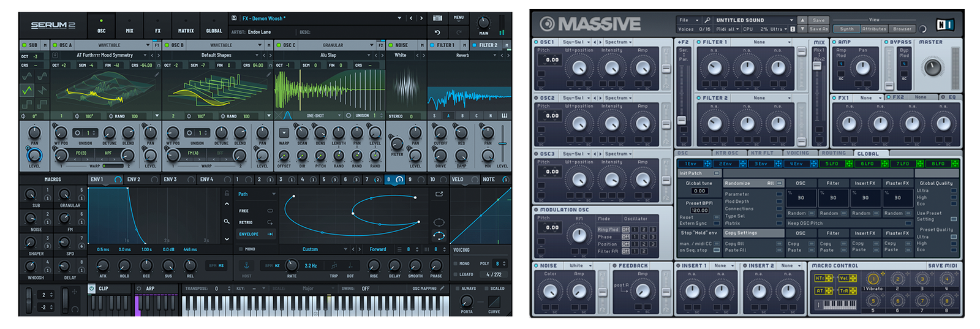The width and height of the screenshot is (980, 329).
Task: Click Massive Save As button
Action: pyautogui.click(x=819, y=29)
